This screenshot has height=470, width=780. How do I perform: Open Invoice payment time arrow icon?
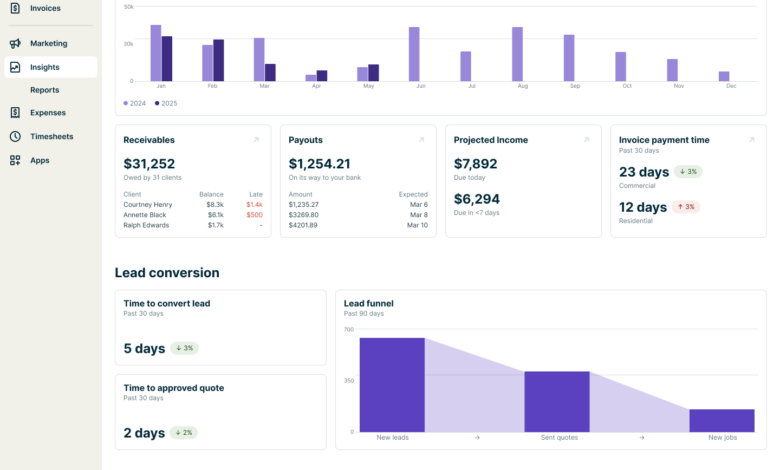click(x=751, y=140)
